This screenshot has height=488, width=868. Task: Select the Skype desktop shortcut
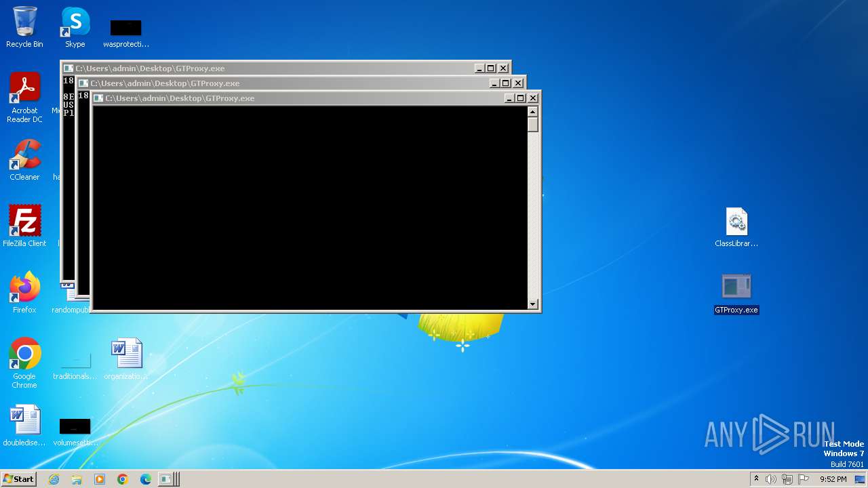75,27
